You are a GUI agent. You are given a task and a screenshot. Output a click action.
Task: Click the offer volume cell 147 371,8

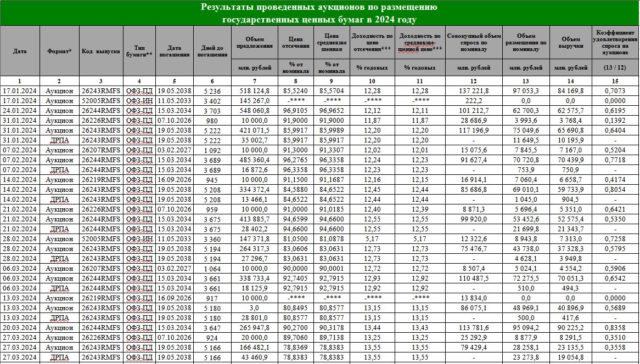tap(255, 239)
